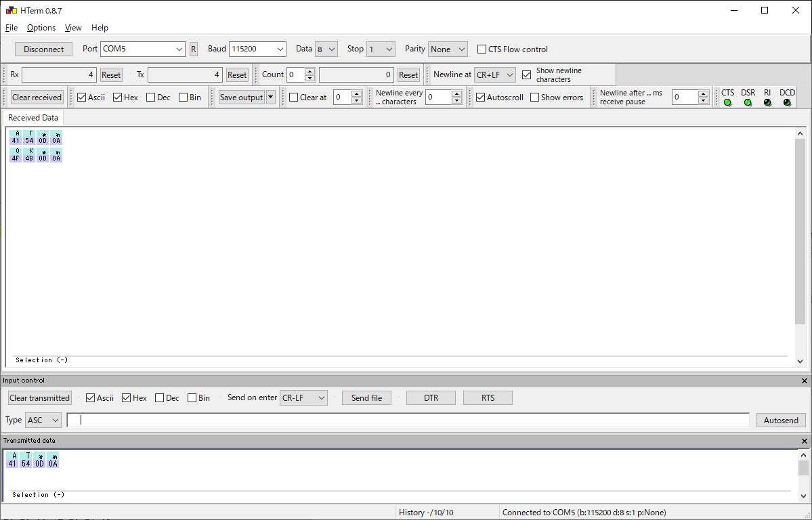
Task: Disable the Autoscroll checkbox
Action: pyautogui.click(x=481, y=97)
